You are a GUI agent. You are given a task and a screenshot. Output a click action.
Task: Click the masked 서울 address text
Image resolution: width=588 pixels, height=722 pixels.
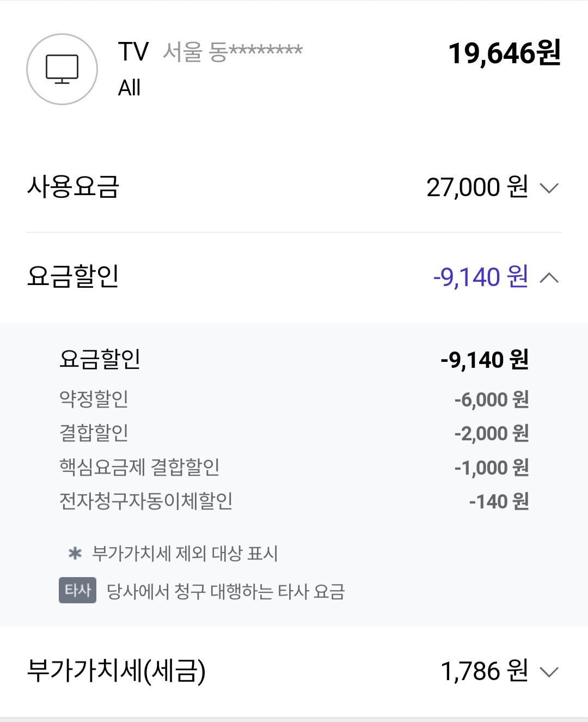[232, 52]
